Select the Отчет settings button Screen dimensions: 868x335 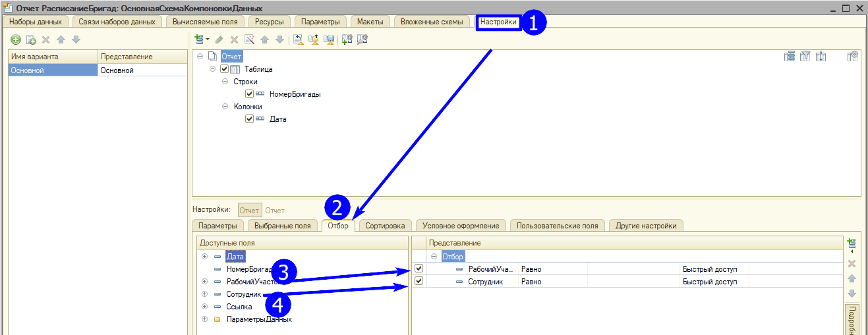[249, 211]
